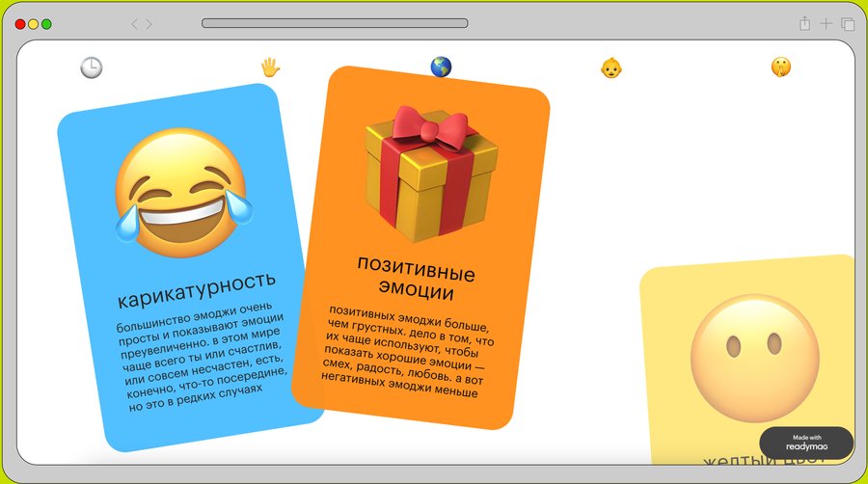Screen dimensions: 868x484
Task: Click the red close window button
Action: 20,24
